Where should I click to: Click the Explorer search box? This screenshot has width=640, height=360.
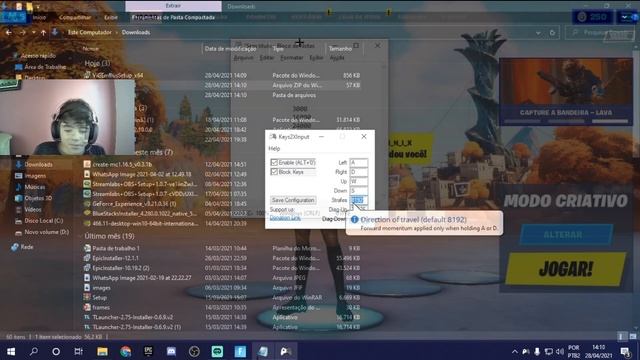click(x=600, y=33)
